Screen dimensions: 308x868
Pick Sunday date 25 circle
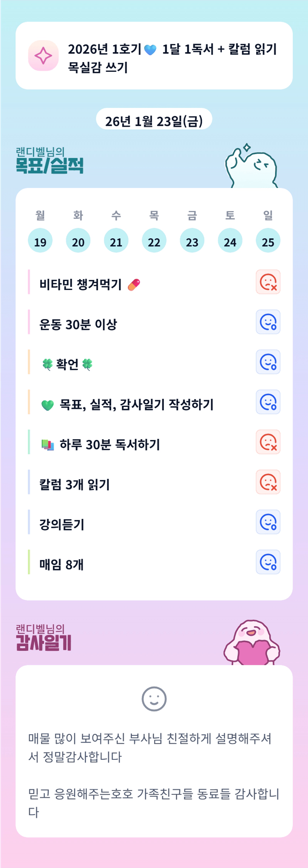point(268,240)
